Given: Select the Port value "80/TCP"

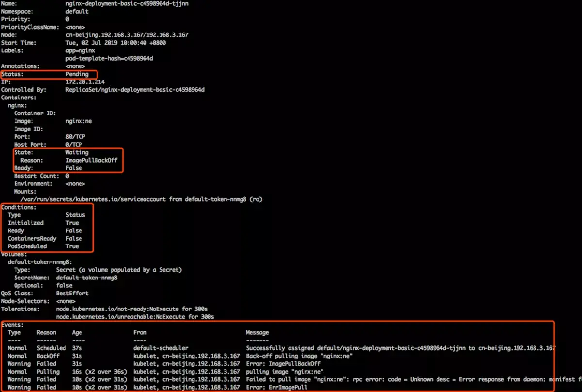Looking at the screenshot, I should (x=76, y=137).
